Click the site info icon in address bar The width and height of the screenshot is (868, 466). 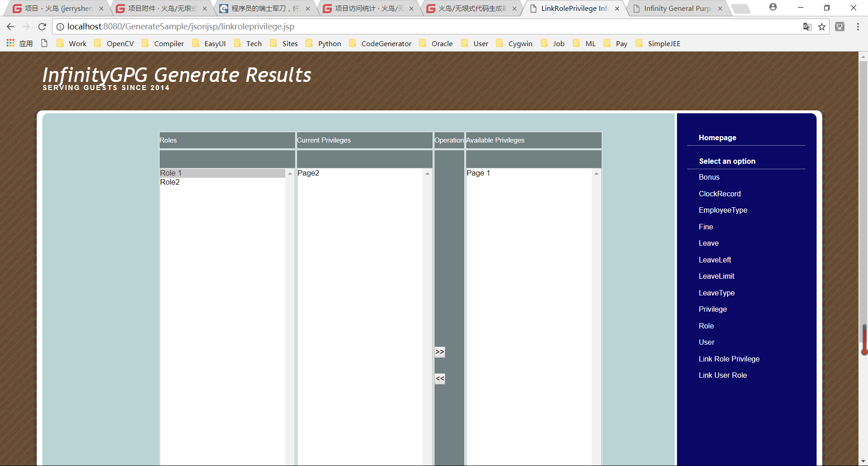pos(60,27)
